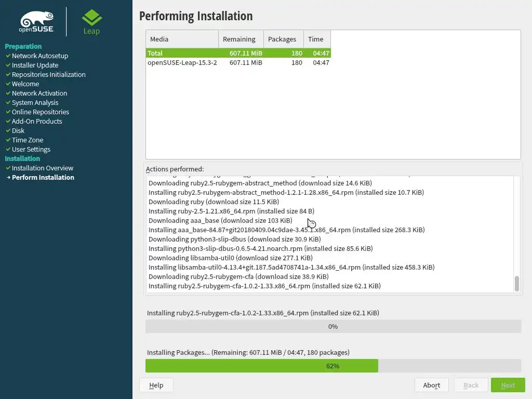
Task: Click checkmark beside Welcome step
Action: coord(8,84)
